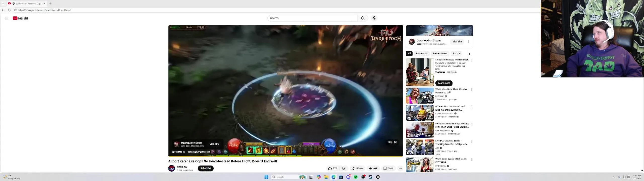Viewport: 644px width, 181px height.
Task: Open Florida Man Dares Cops To Tase Him video
Action: [x=452, y=125]
